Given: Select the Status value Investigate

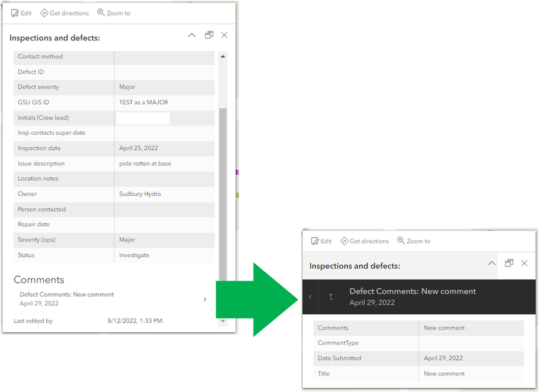Looking at the screenshot, I should click(134, 255).
